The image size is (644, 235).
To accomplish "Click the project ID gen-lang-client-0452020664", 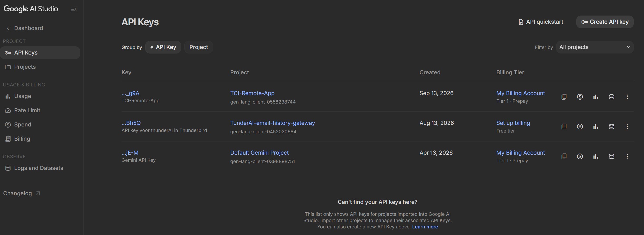I will point(263,132).
